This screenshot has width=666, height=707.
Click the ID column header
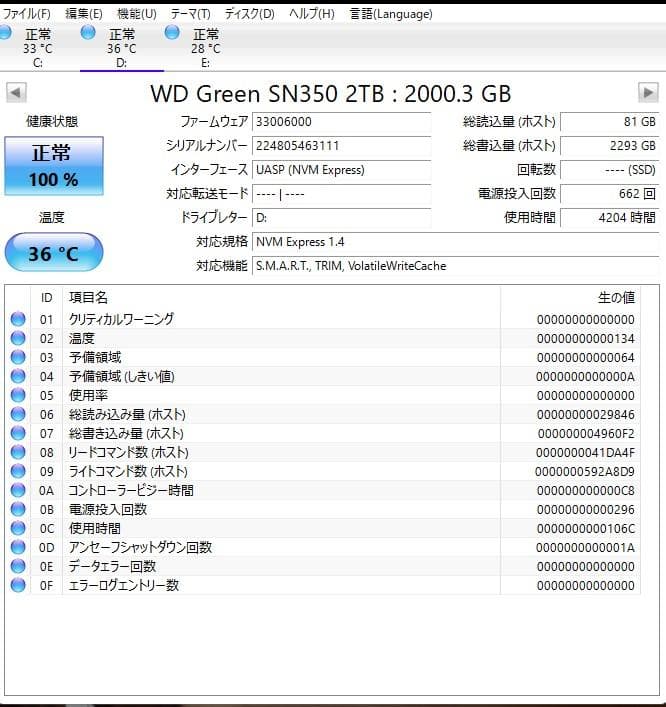pos(46,298)
